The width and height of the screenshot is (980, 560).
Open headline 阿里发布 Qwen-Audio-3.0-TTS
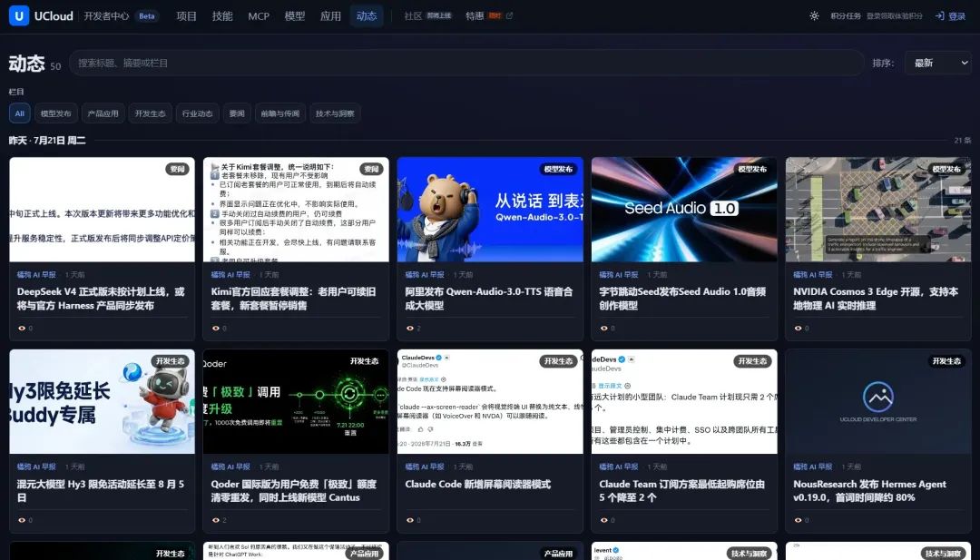pos(489,299)
